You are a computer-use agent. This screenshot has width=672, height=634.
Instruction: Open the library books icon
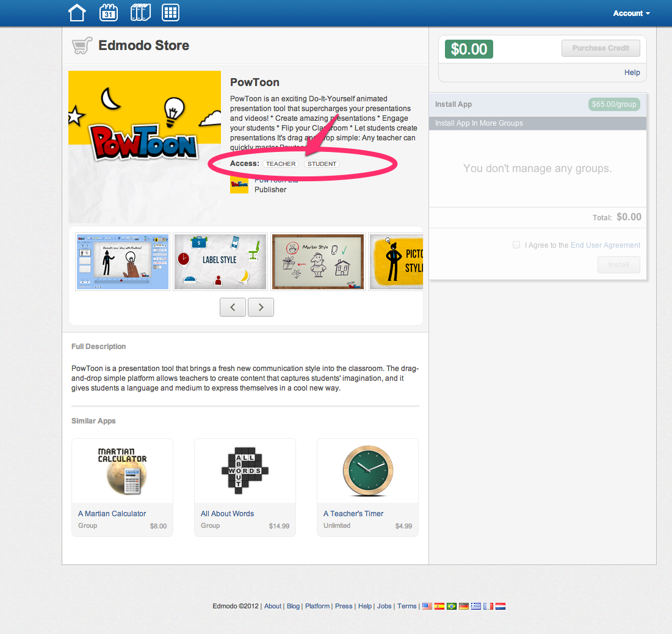[x=140, y=13]
